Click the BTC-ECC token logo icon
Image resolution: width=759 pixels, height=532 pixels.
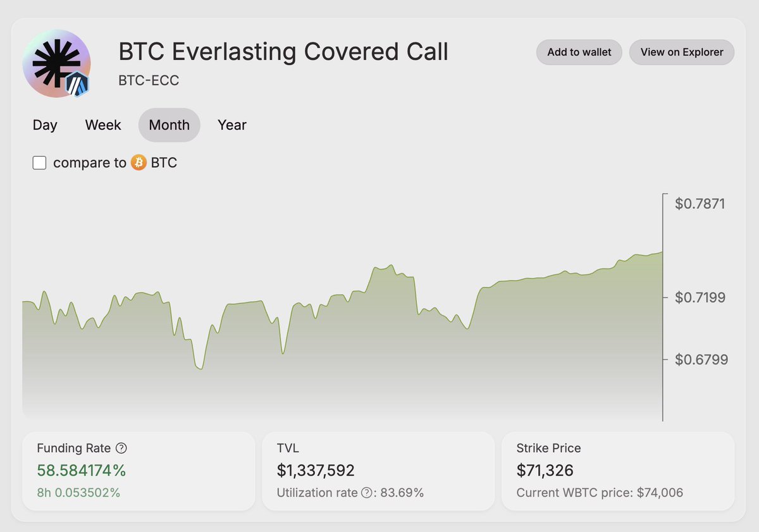coord(56,63)
